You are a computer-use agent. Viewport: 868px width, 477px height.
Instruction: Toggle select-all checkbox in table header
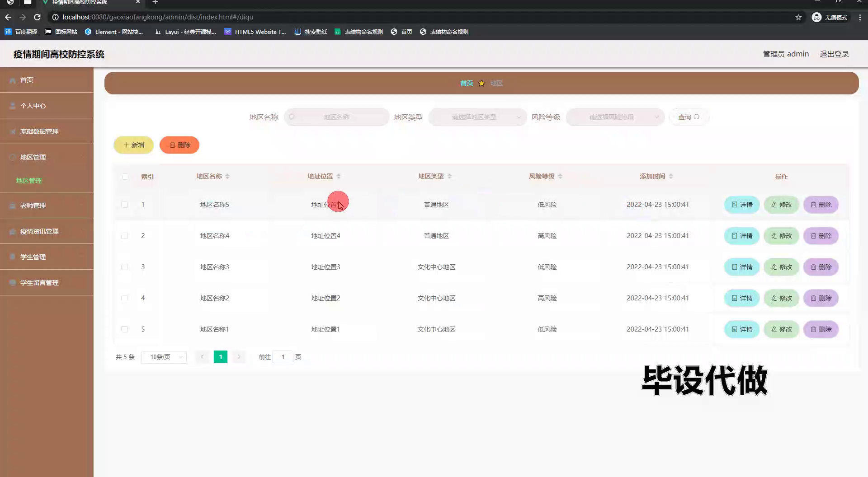125,177
